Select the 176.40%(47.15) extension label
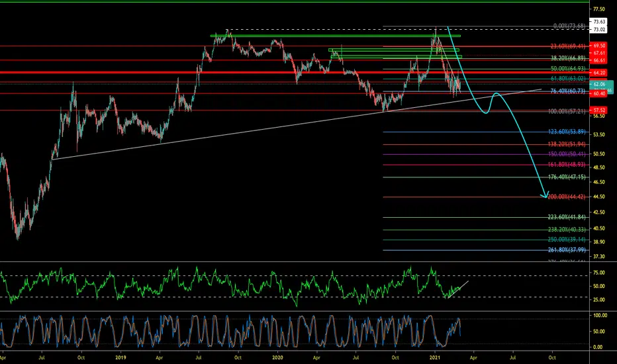This screenshot has width=617, height=364. coord(567,177)
